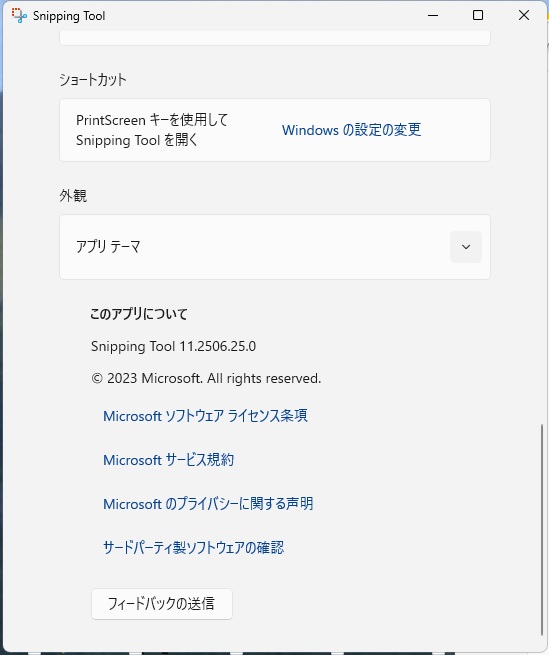The width and height of the screenshot is (549, 655).
Task: Click the 外観 section heading
Action: click(73, 195)
